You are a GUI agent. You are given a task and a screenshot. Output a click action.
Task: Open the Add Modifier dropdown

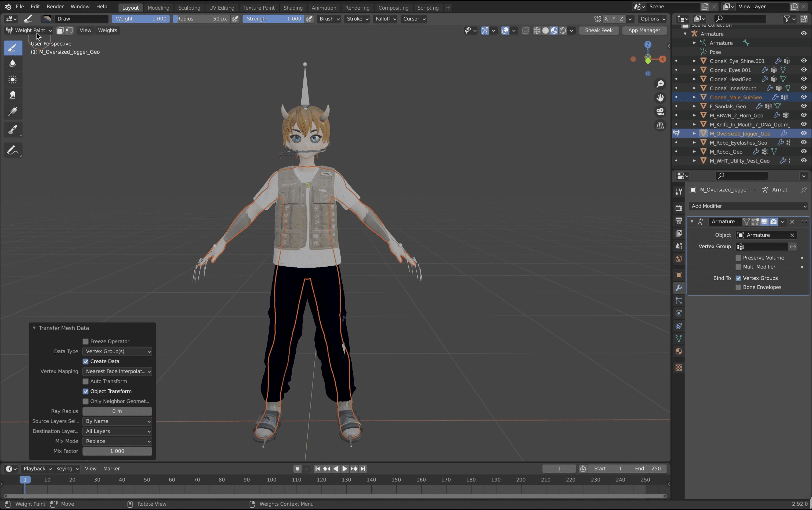tap(748, 206)
